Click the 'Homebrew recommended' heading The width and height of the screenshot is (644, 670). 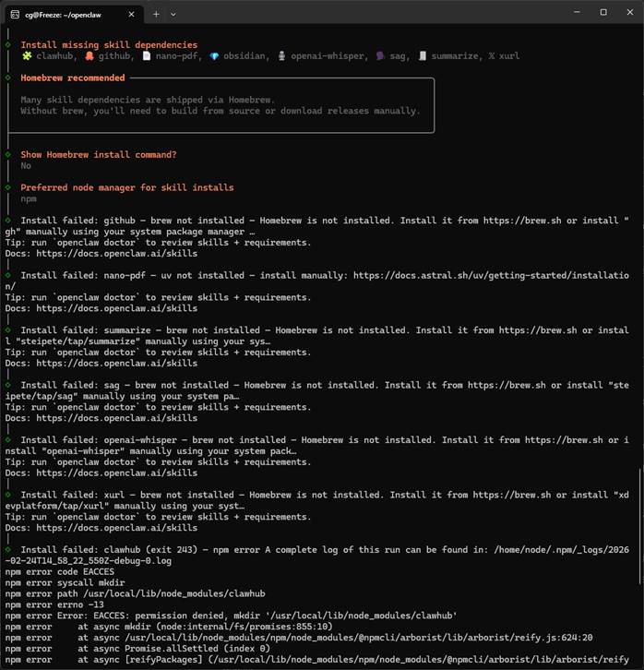[73, 78]
